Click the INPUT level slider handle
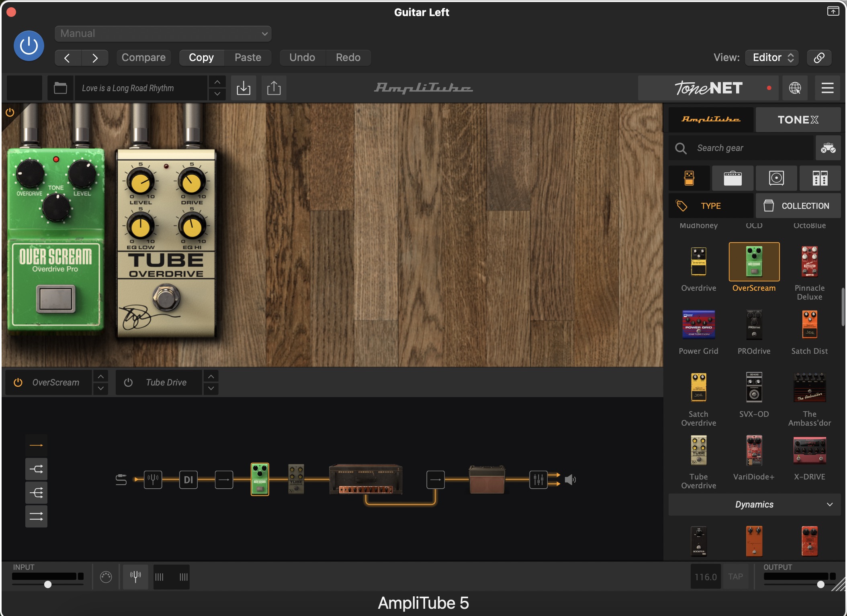The height and width of the screenshot is (616, 847). pyautogui.click(x=48, y=584)
